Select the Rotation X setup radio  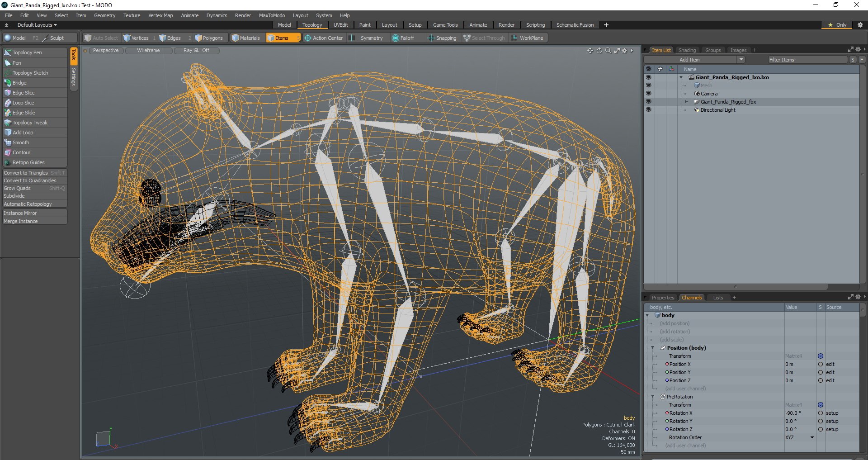click(821, 413)
